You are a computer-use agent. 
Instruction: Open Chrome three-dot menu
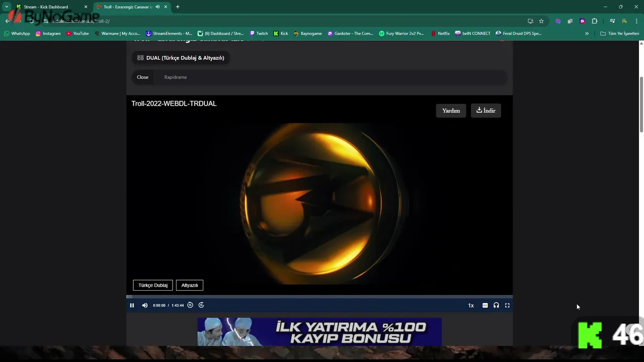(x=636, y=21)
